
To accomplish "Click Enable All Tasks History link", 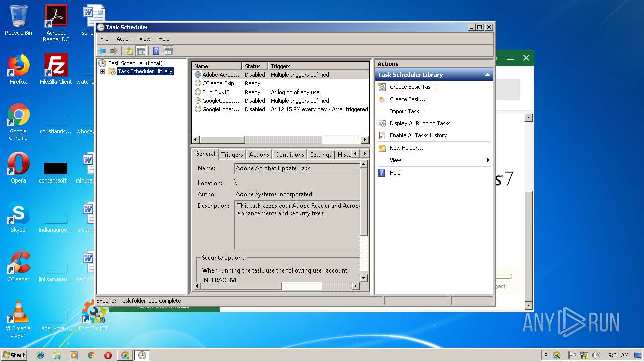I will click(418, 135).
